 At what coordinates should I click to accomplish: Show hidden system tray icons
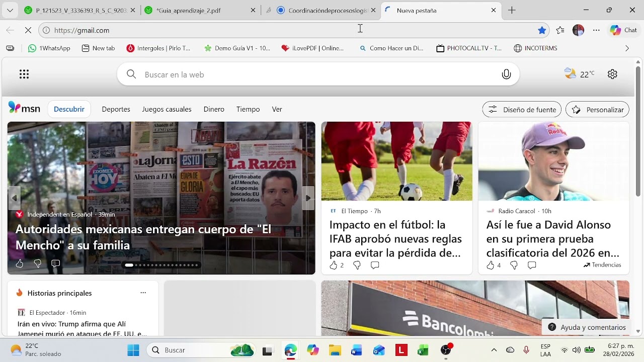pyautogui.click(x=494, y=350)
